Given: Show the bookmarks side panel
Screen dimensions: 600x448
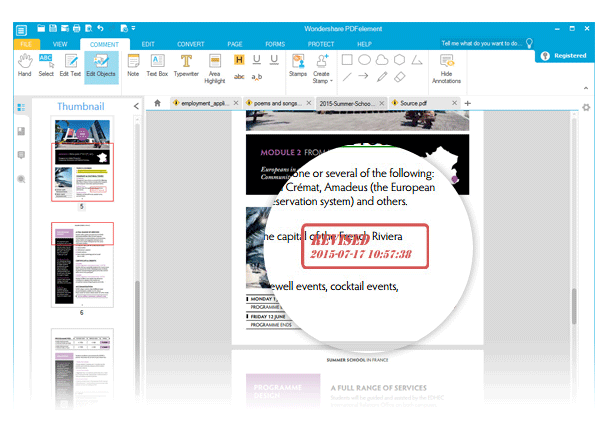Looking at the screenshot, I should tap(21, 131).
